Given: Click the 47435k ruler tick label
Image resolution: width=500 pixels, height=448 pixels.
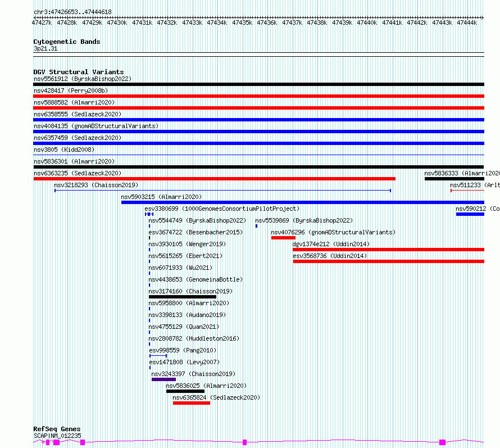Looking at the screenshot, I should (242, 22).
